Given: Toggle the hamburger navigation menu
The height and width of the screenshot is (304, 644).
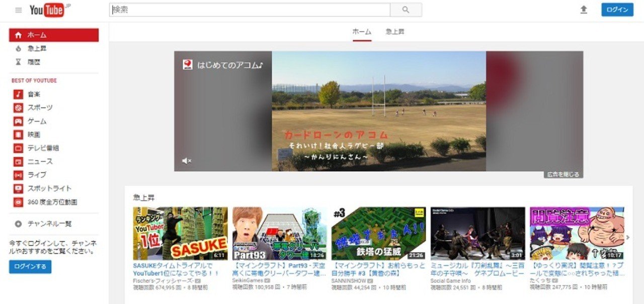Looking at the screenshot, I should (18, 9).
